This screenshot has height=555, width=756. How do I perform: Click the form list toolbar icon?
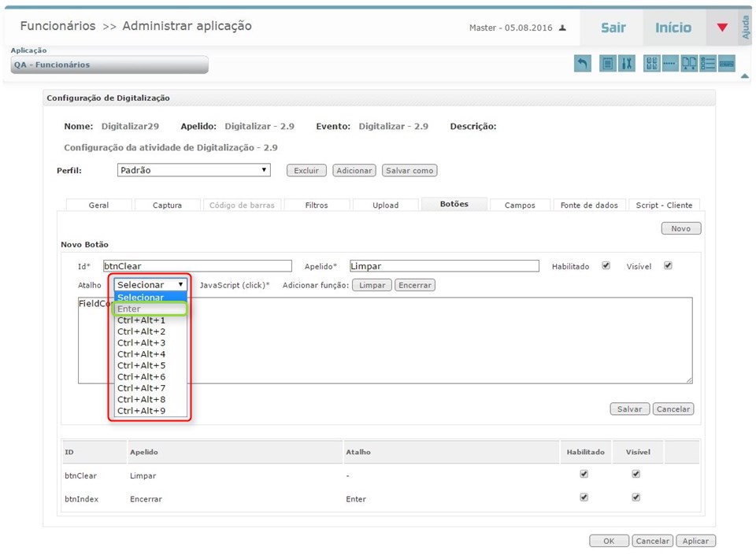coord(708,64)
